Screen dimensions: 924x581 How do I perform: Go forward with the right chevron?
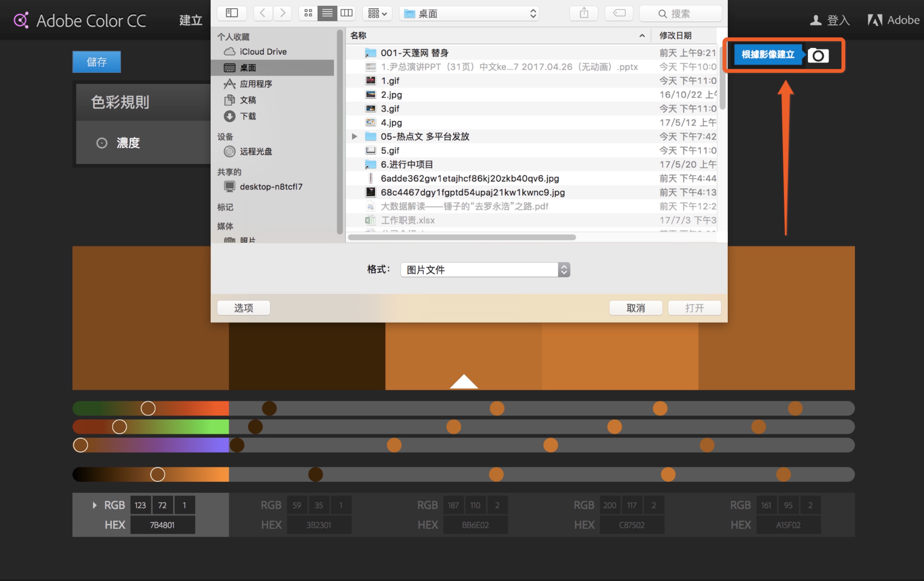(282, 13)
